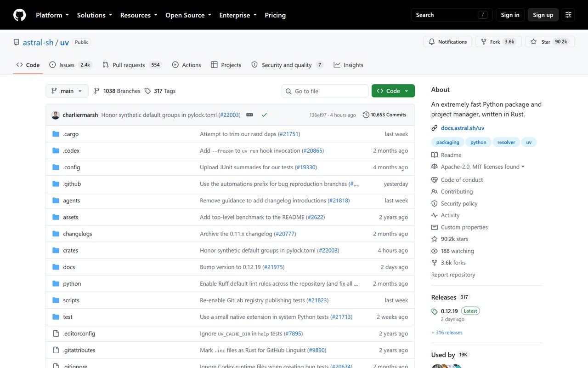Screen dimensions: 588x368
Task: Expand the Apache-2.0, MIT licenses dropdown
Action: coord(483,167)
